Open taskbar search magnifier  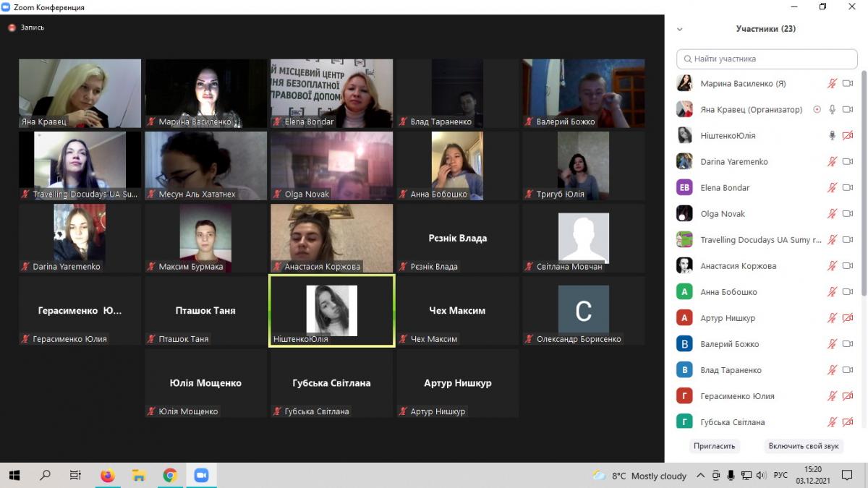pos(45,476)
